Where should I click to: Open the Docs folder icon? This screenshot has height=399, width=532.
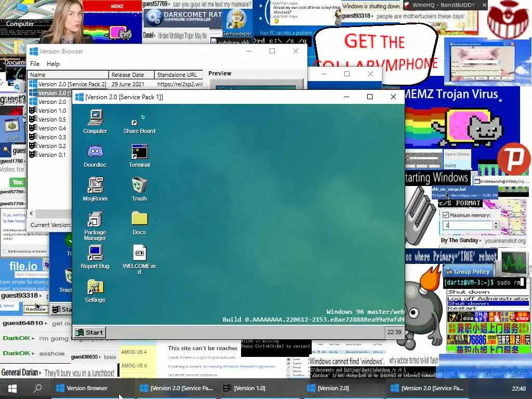(139, 223)
